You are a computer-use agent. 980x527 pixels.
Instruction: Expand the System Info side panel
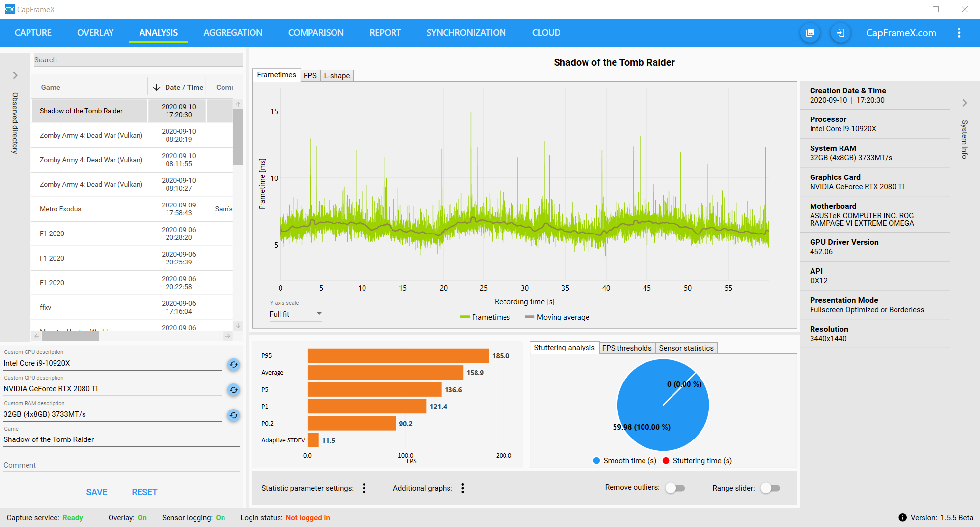pos(965,103)
